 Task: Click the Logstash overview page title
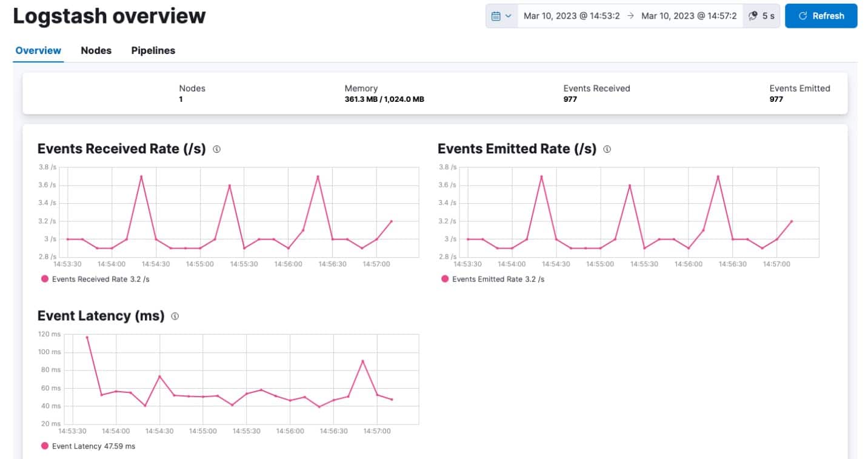point(109,16)
